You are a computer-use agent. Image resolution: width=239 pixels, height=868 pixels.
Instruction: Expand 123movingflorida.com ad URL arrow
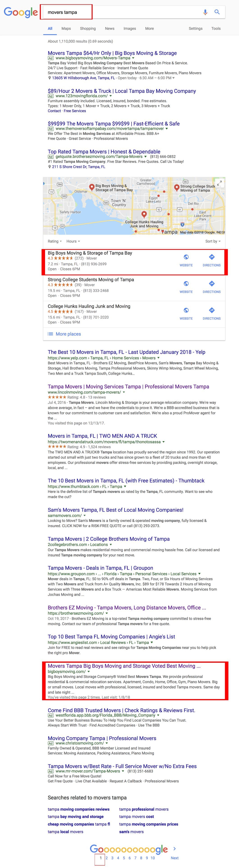point(111,96)
